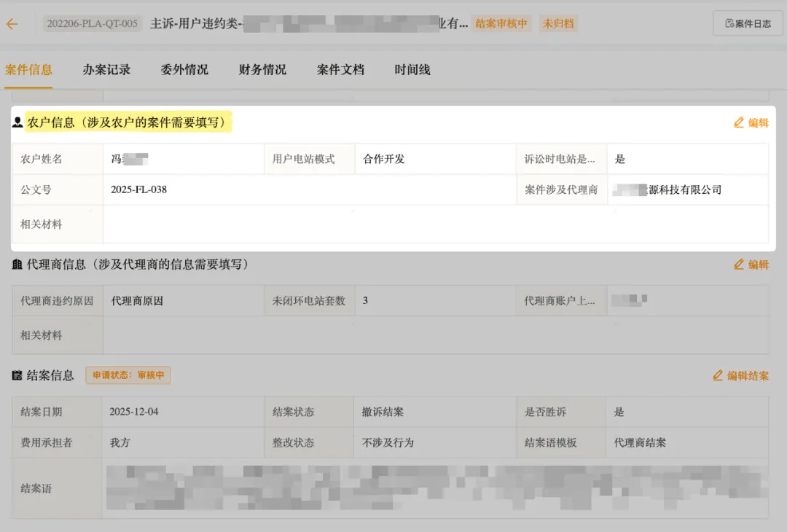Click the person icon beside 农户信息 header

[x=16, y=122]
